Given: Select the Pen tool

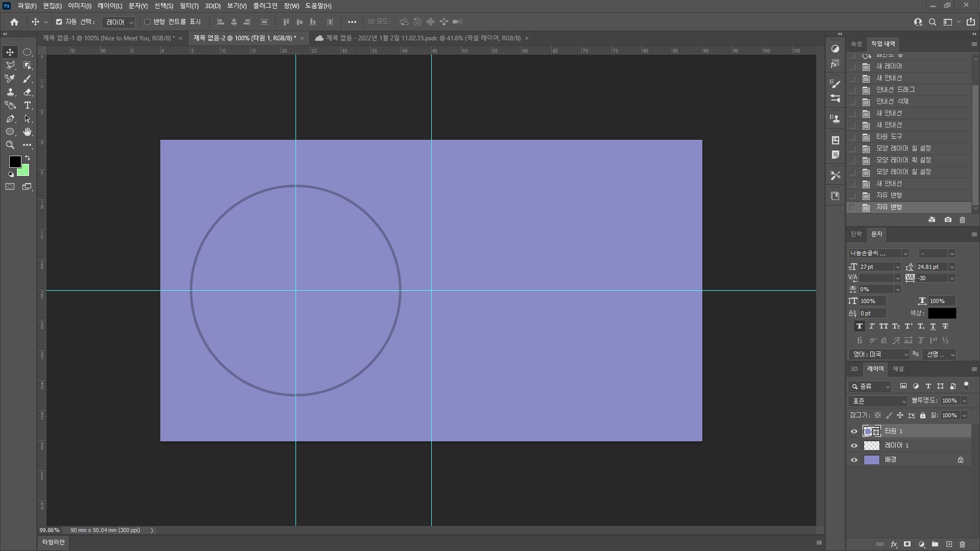Looking at the screenshot, I should pyautogui.click(x=10, y=118).
